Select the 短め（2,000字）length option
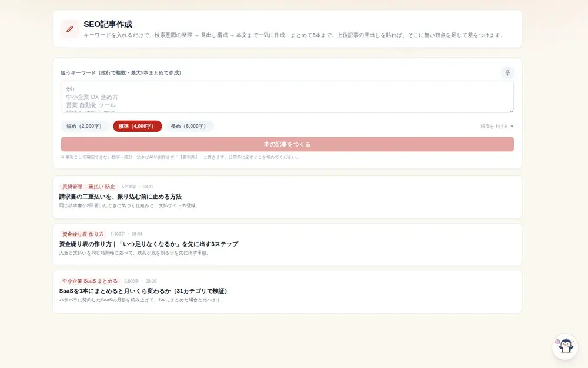Image resolution: width=588 pixels, height=368 pixels. click(84, 126)
